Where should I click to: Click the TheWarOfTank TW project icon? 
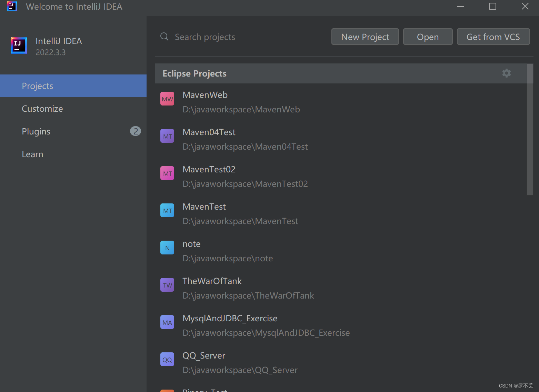(167, 285)
